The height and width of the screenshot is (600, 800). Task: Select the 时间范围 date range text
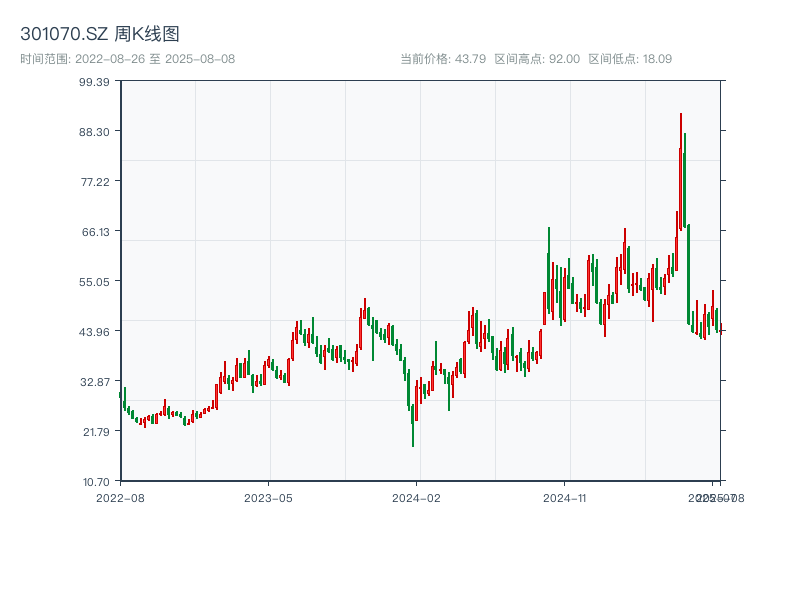pyautogui.click(x=128, y=59)
